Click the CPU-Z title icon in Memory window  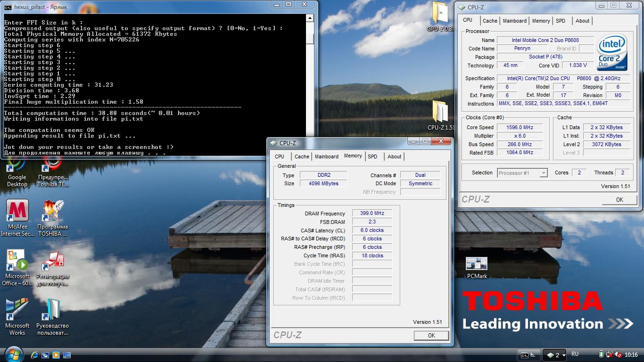[x=273, y=143]
